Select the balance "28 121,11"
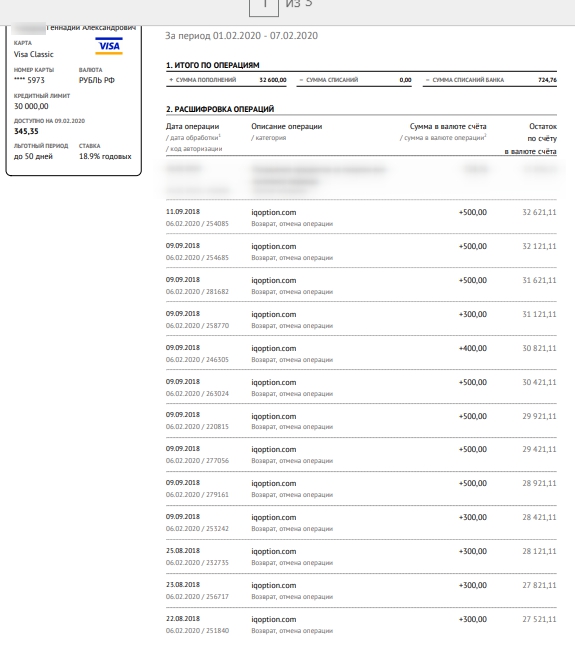The image size is (575, 649). click(x=539, y=551)
